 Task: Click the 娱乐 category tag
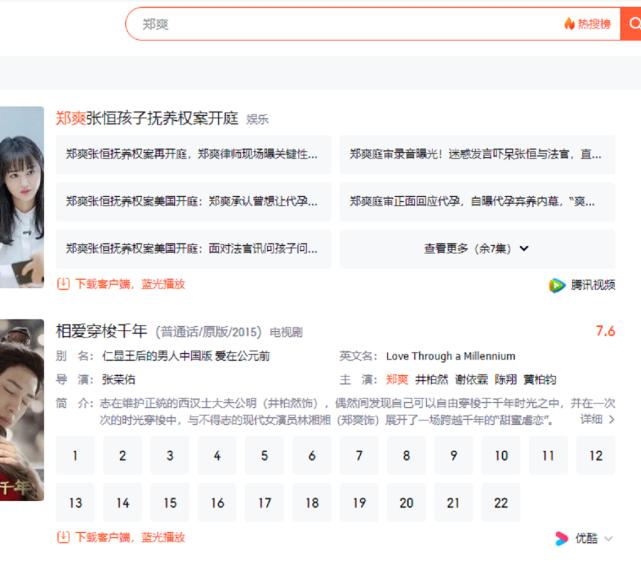tap(257, 119)
